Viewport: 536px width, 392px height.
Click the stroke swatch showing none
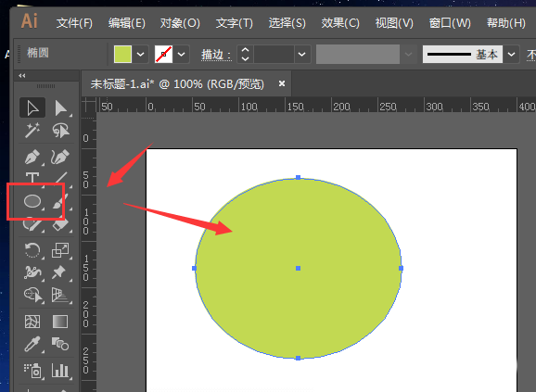[x=164, y=55]
